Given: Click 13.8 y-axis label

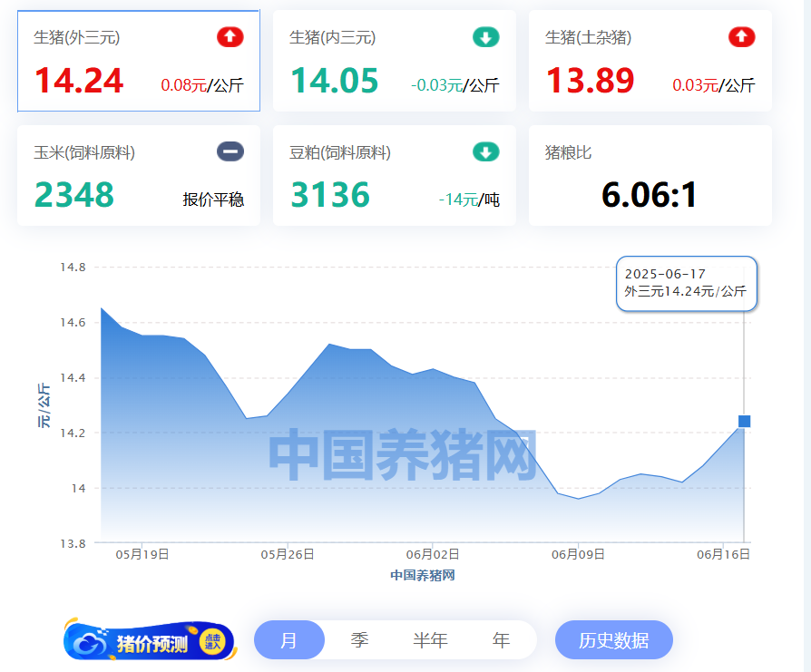Looking at the screenshot, I should coord(73,544).
